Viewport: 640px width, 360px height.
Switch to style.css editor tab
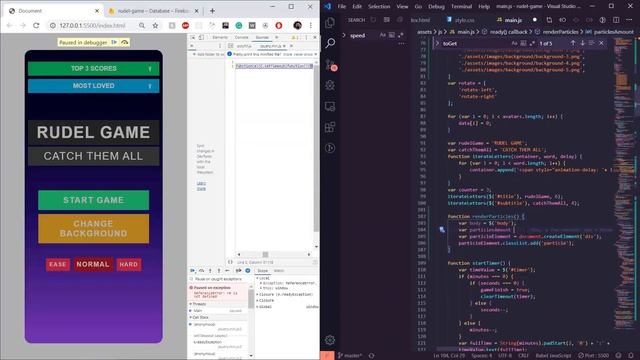[x=461, y=20]
